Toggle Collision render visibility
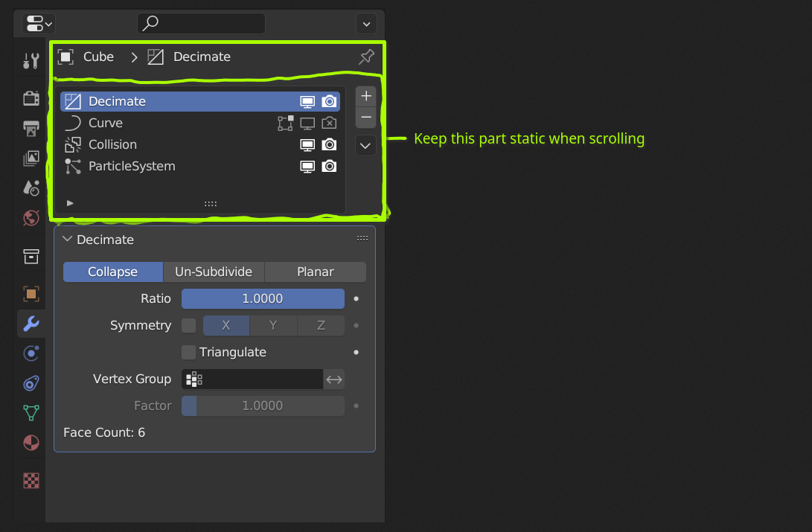 (x=330, y=145)
